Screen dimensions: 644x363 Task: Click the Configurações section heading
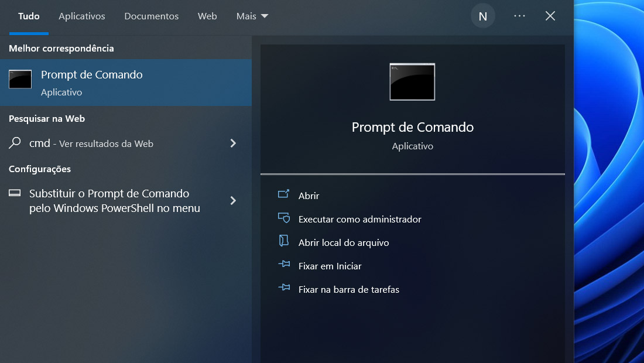pos(40,169)
